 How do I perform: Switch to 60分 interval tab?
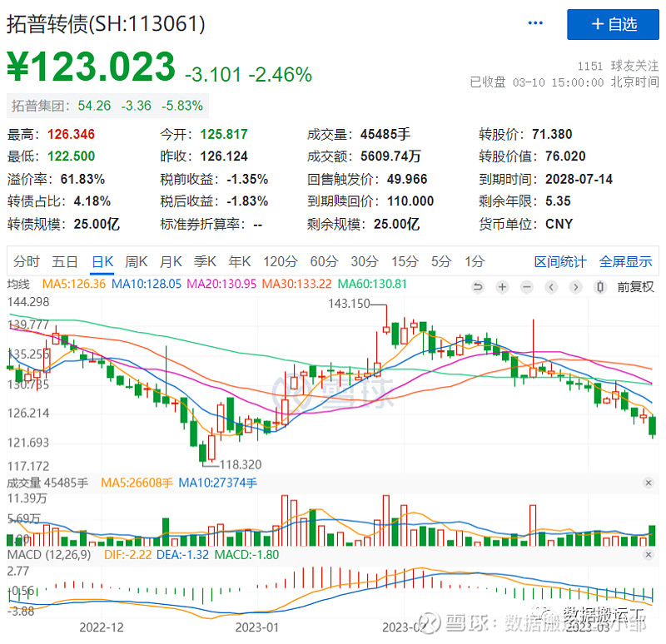[x=324, y=261]
